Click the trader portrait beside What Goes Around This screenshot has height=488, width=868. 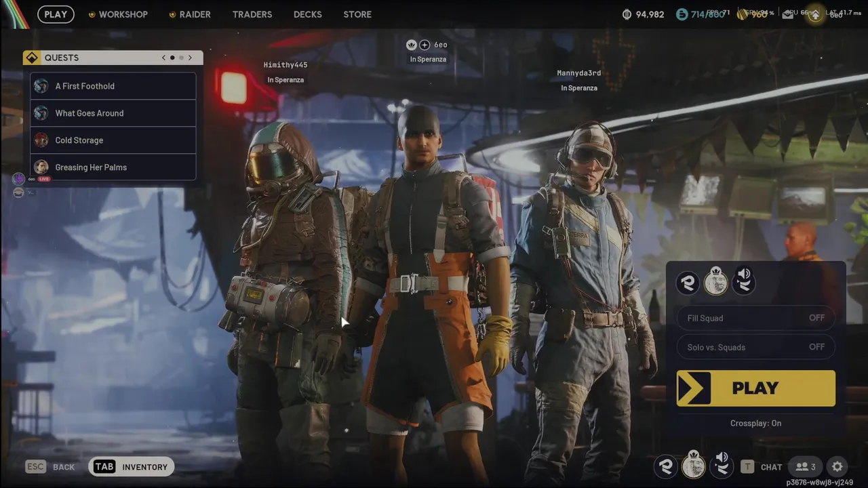point(41,113)
